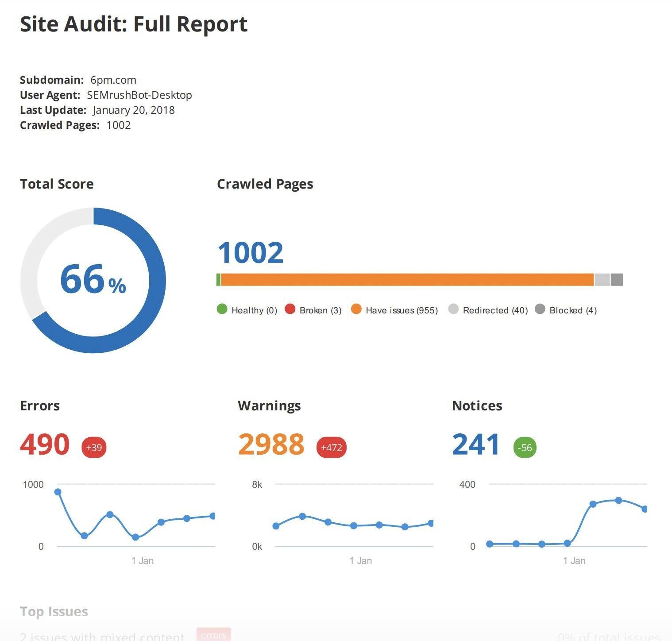672x641 pixels.
Task: Click the highest point on Notices chart
Action: (x=618, y=501)
